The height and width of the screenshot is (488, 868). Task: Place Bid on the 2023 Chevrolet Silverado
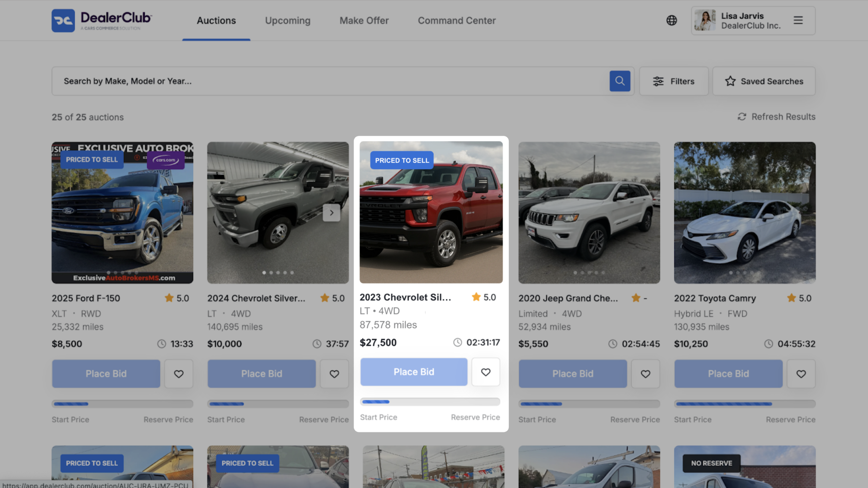coord(414,372)
